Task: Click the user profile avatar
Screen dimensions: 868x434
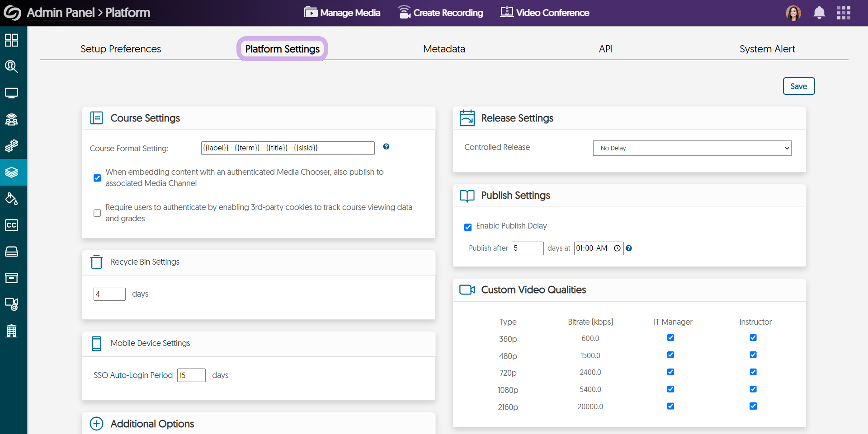Action: (793, 13)
